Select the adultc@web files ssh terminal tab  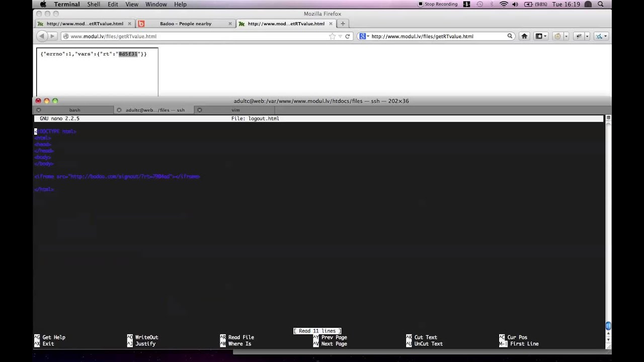155,110
